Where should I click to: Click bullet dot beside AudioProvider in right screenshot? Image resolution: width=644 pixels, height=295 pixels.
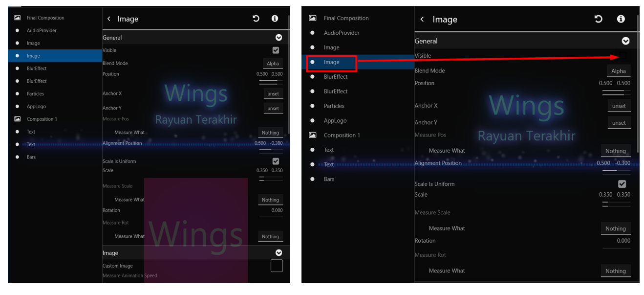313,33
